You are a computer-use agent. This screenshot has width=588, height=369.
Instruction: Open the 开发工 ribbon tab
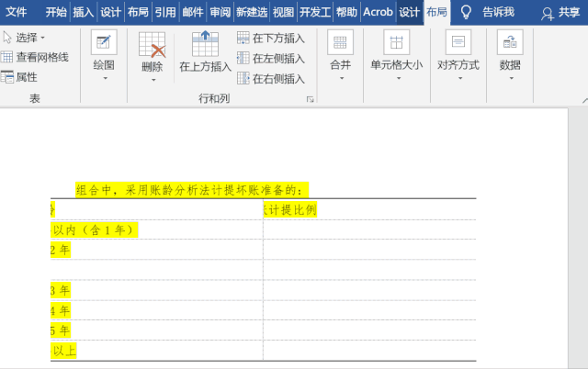click(x=315, y=12)
